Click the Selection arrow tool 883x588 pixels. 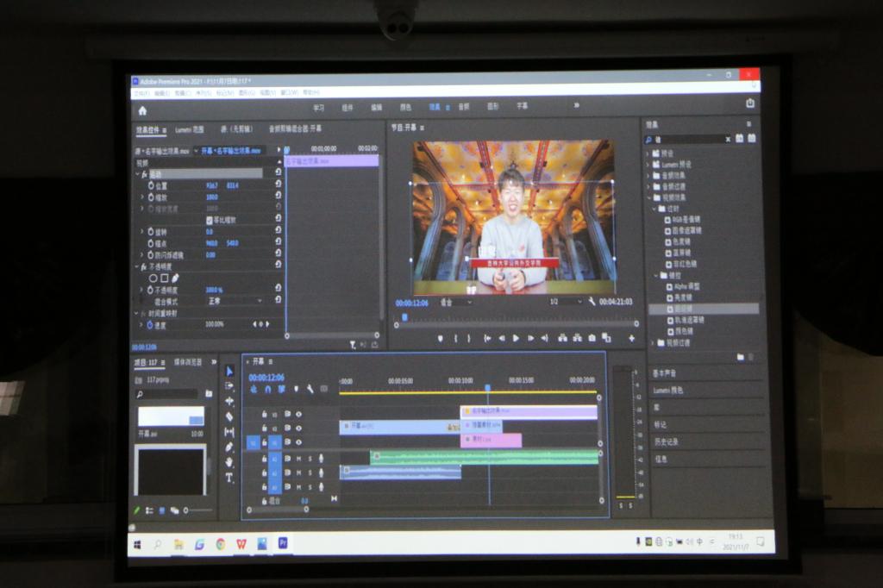[229, 371]
